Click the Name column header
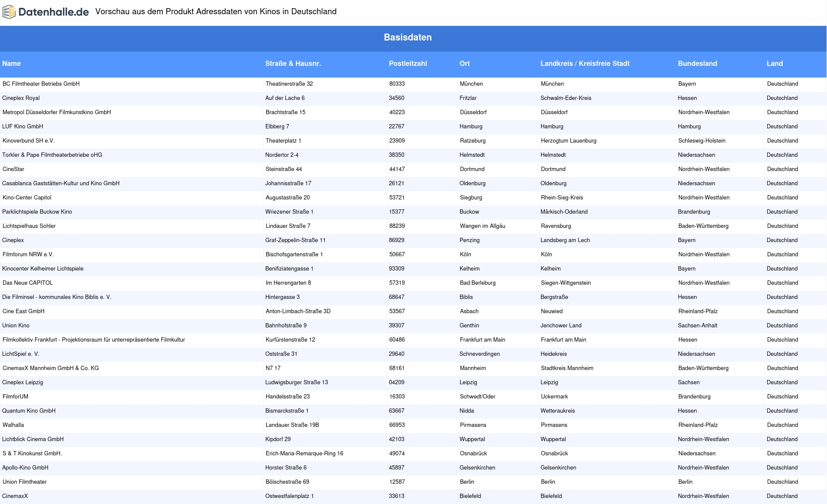 click(12, 64)
